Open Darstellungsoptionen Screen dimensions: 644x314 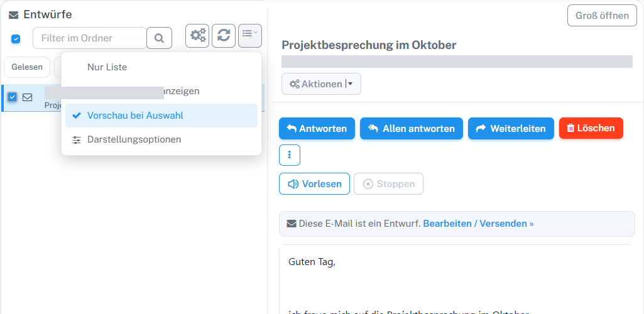point(161,139)
